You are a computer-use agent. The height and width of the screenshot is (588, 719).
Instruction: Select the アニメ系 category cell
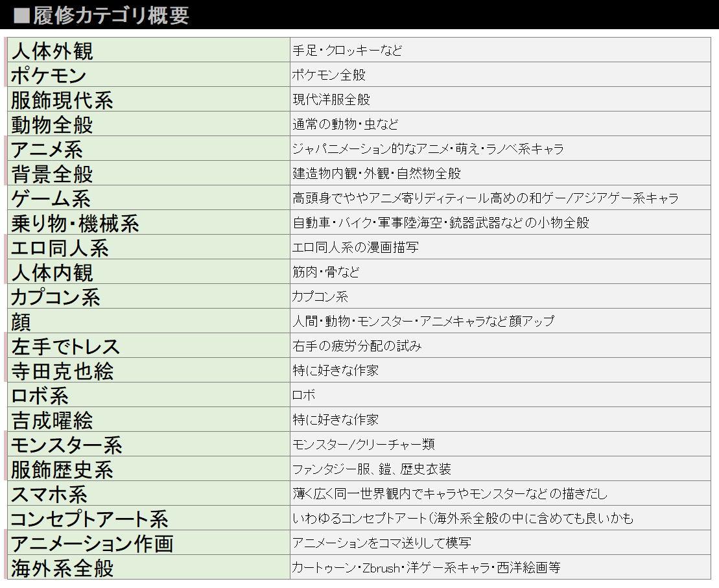[148, 148]
